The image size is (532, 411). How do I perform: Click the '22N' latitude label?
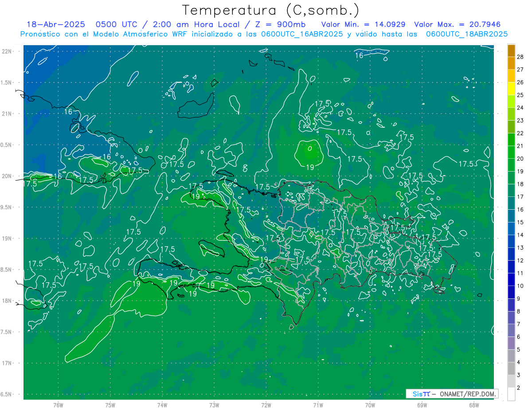pyautogui.click(x=7, y=51)
